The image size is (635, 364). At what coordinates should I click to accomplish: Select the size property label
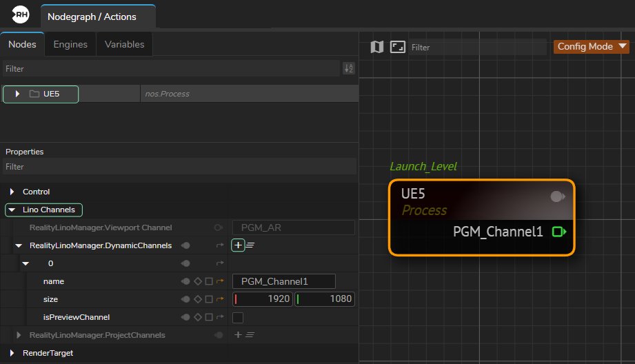point(50,299)
